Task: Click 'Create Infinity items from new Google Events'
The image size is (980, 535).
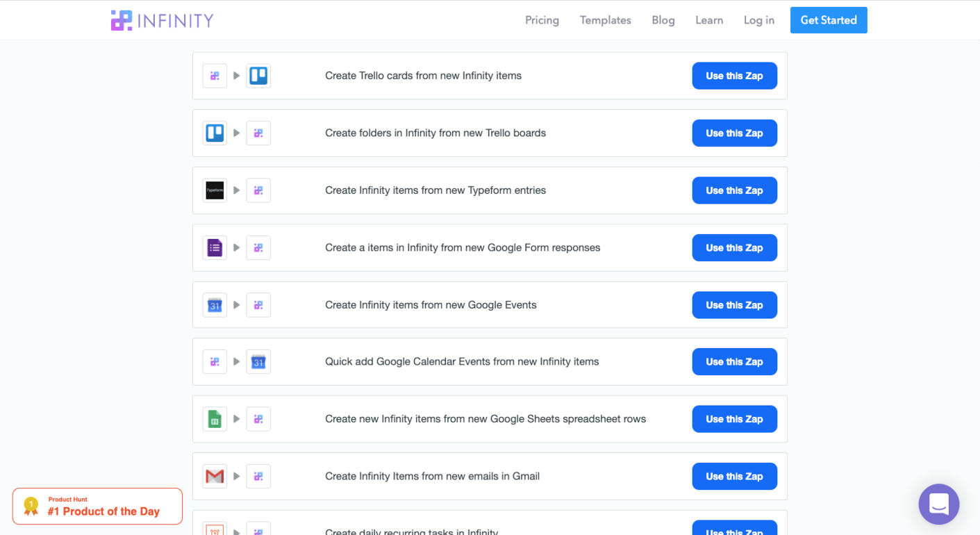Action: tap(431, 305)
